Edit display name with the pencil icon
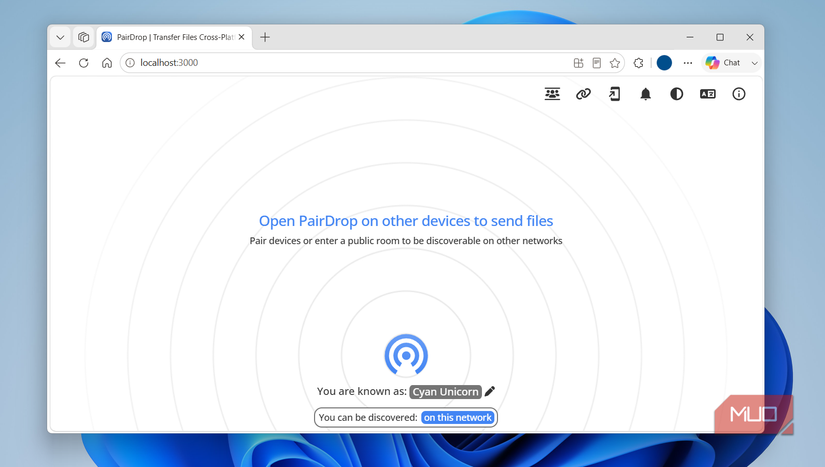This screenshot has height=467, width=825. pyautogui.click(x=490, y=391)
